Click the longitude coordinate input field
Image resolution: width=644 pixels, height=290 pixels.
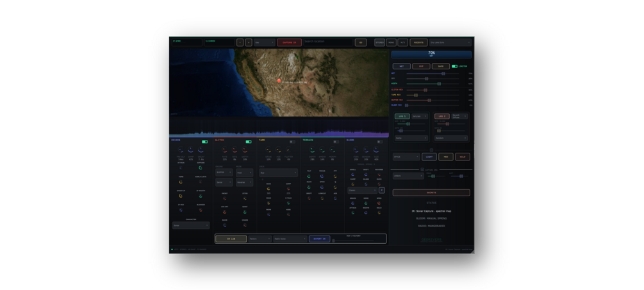click(219, 42)
